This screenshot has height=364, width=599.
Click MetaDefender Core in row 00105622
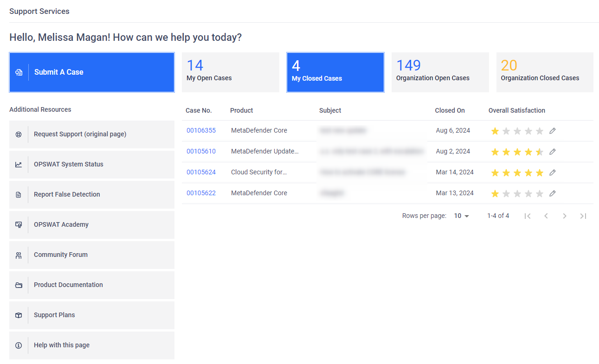pyautogui.click(x=259, y=193)
